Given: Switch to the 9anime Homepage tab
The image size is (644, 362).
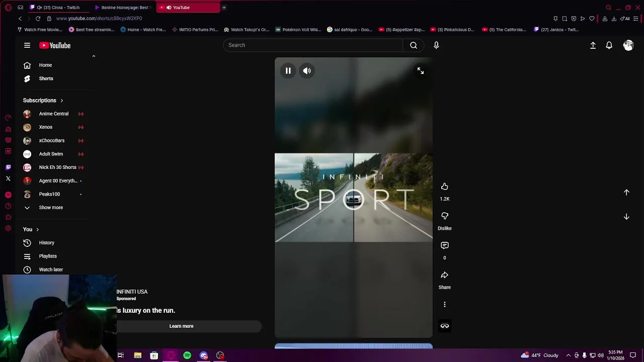Looking at the screenshot, I should (x=122, y=8).
